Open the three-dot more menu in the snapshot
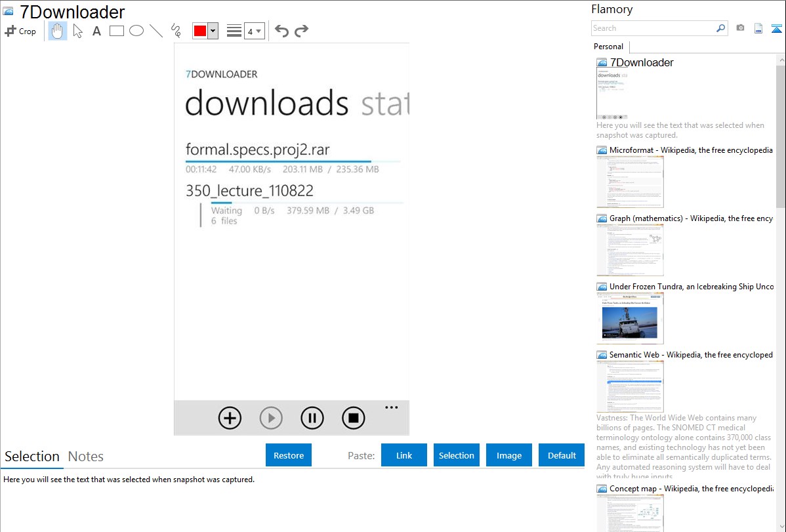This screenshot has width=786, height=532. (x=392, y=407)
